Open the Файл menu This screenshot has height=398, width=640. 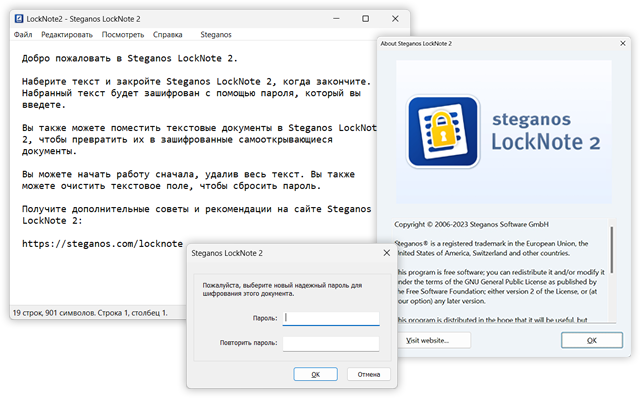click(x=23, y=35)
